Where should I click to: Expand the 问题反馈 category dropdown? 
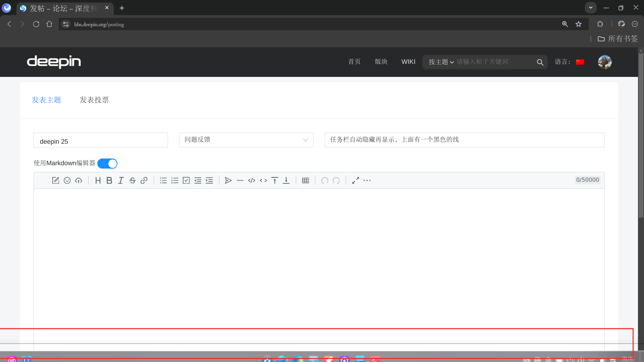[246, 140]
